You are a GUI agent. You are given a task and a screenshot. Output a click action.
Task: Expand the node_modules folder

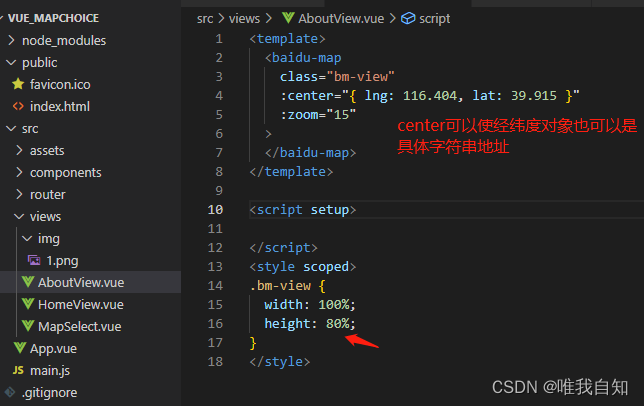click(x=11, y=40)
